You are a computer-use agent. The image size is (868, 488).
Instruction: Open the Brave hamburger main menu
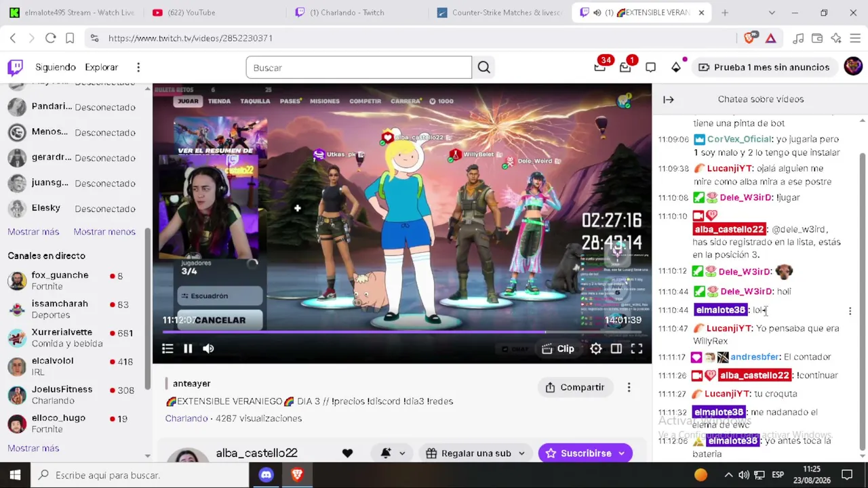[x=855, y=38]
